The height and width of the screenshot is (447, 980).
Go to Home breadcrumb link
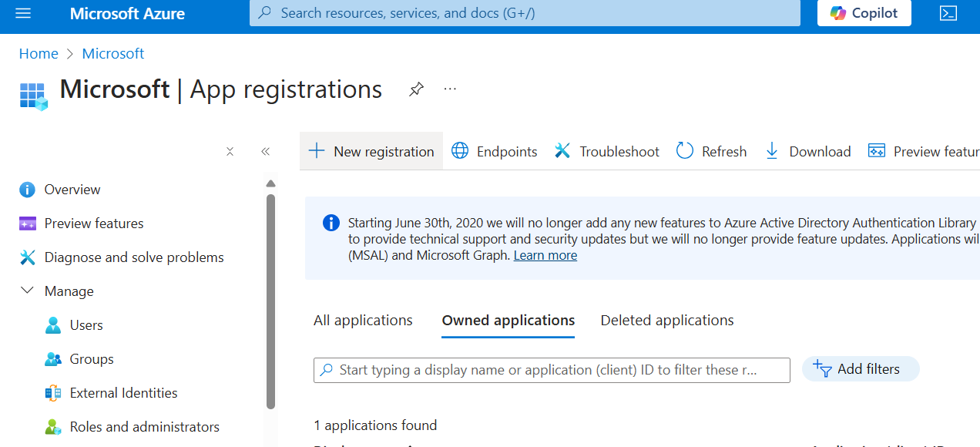(39, 53)
